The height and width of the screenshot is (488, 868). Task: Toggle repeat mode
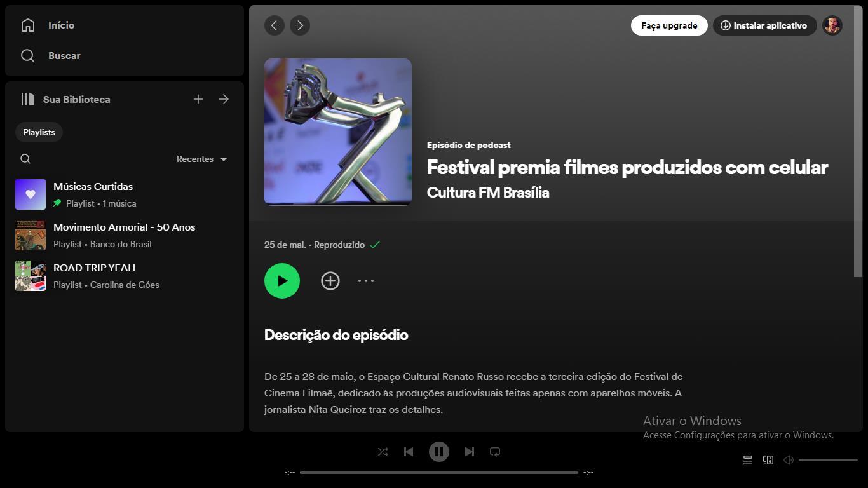[495, 452]
